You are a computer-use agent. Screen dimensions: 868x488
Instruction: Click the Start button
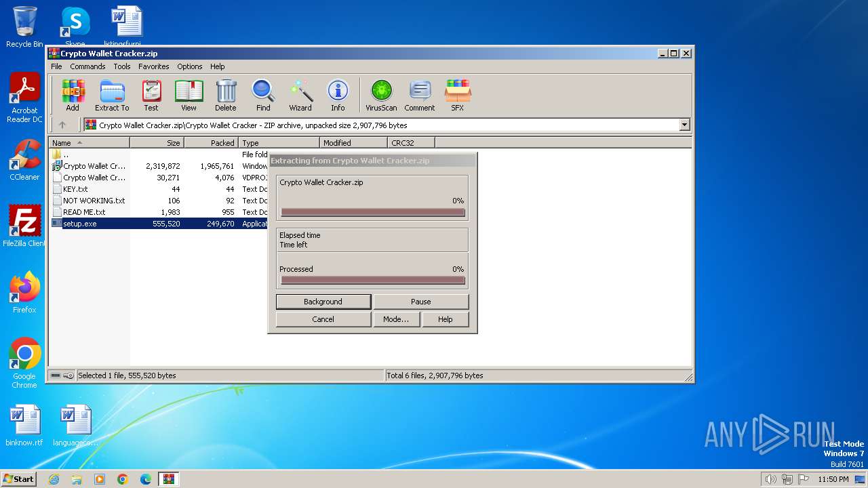pos(18,479)
